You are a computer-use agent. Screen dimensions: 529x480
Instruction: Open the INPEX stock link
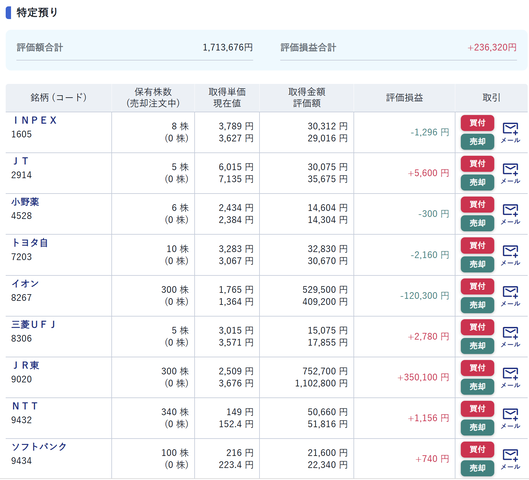[x=35, y=120]
